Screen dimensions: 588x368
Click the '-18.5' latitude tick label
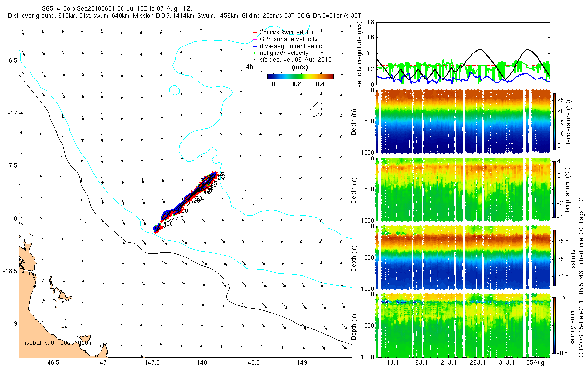click(x=9, y=271)
